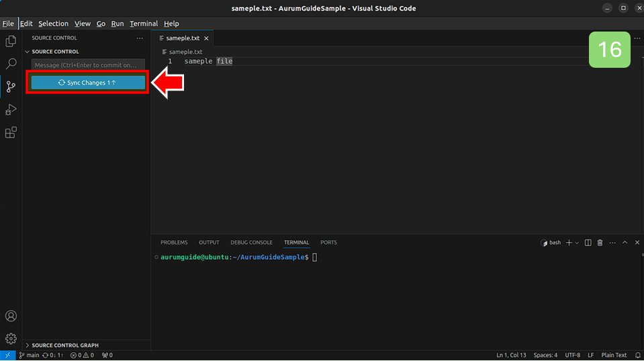
Task: Open the Extensions view icon
Action: tap(11, 132)
